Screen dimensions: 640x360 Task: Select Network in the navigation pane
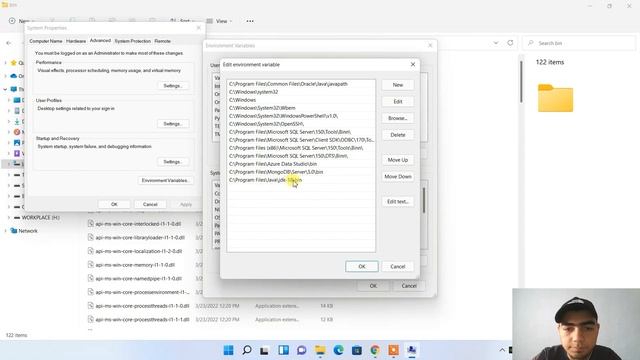28,231
